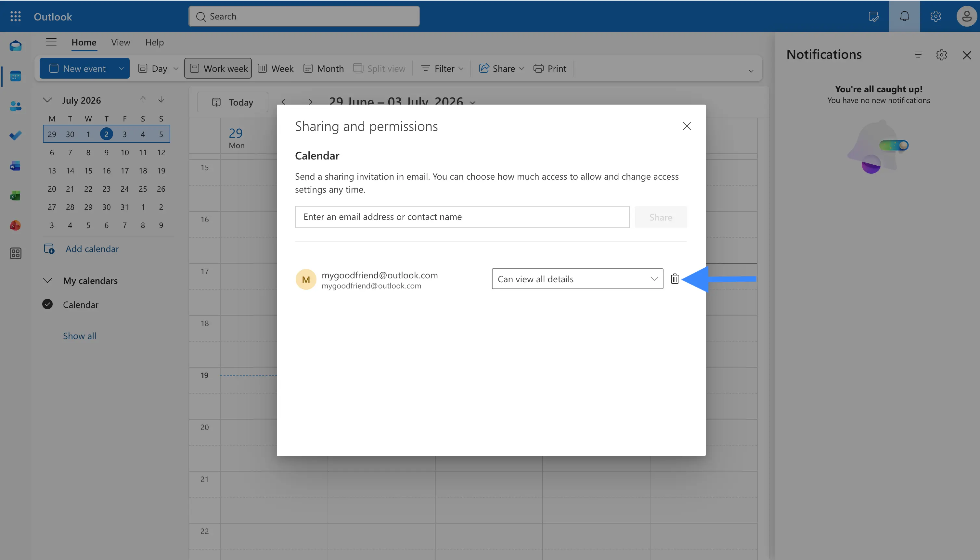980x560 pixels.
Task: Open permission level dropdown 'Can view all details'
Action: click(577, 279)
